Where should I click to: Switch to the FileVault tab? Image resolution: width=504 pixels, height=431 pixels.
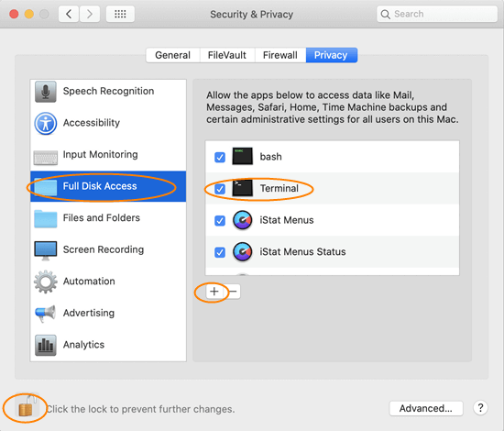click(x=227, y=55)
